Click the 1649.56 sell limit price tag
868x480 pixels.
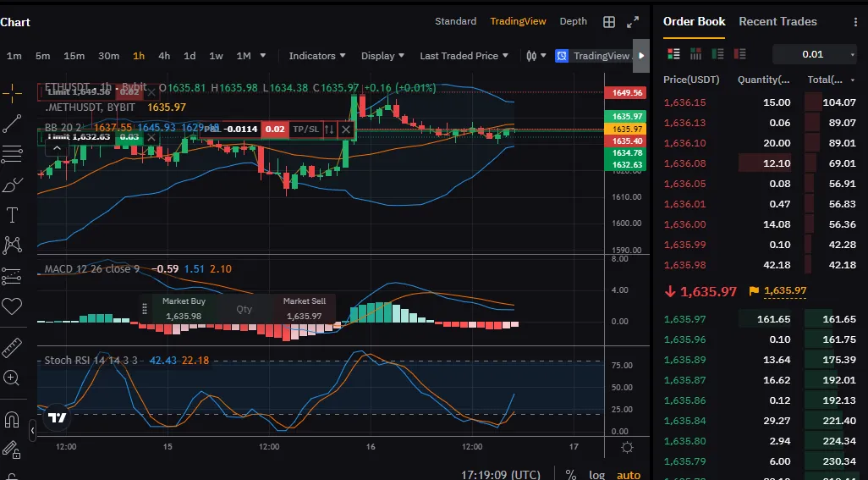pos(627,92)
